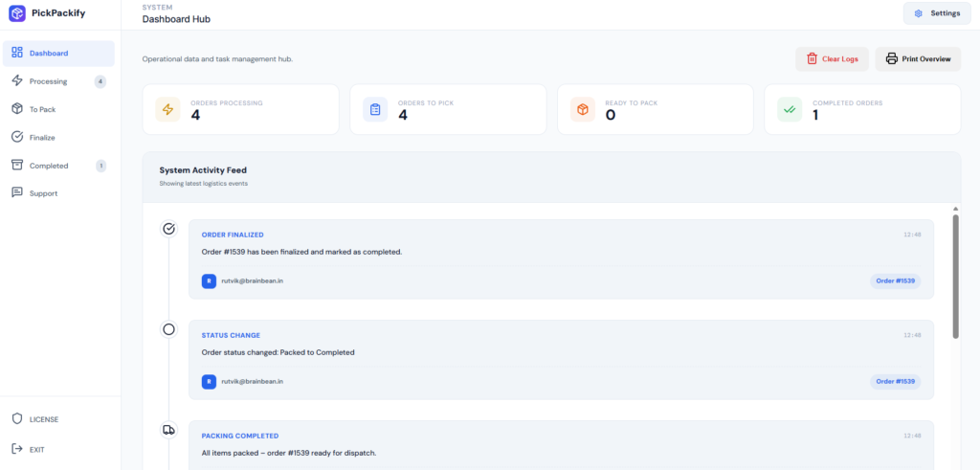The image size is (980, 470).
Task: Click the orange lightning Orders Processing icon
Action: [x=168, y=109]
